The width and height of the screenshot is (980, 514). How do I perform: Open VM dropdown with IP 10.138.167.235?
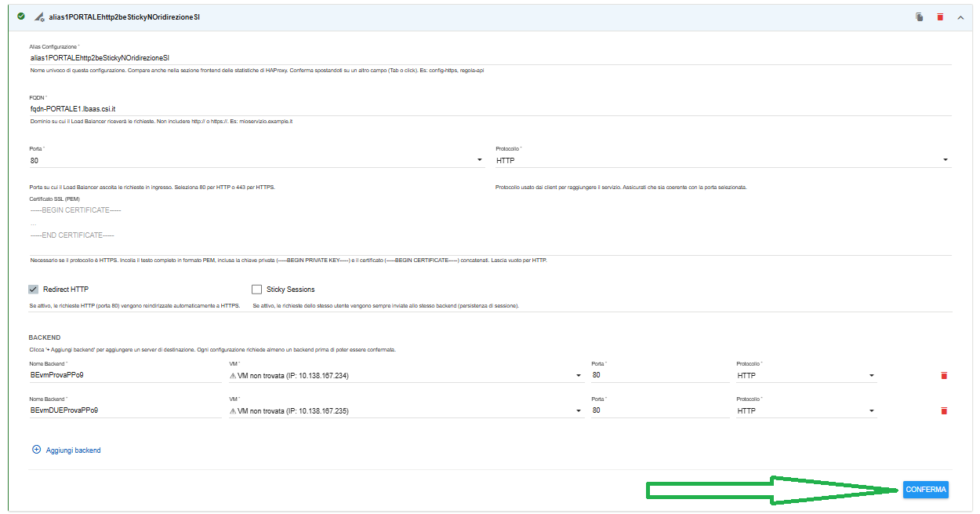406,410
